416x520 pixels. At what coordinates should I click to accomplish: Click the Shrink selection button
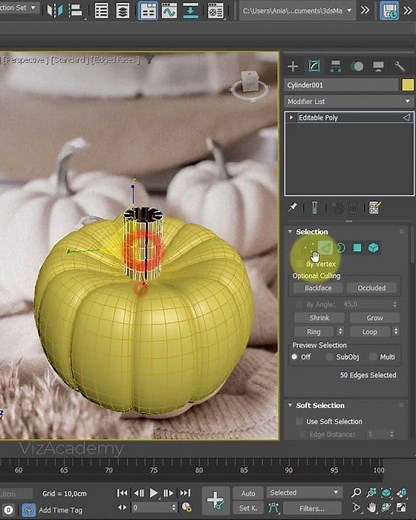coord(319,318)
